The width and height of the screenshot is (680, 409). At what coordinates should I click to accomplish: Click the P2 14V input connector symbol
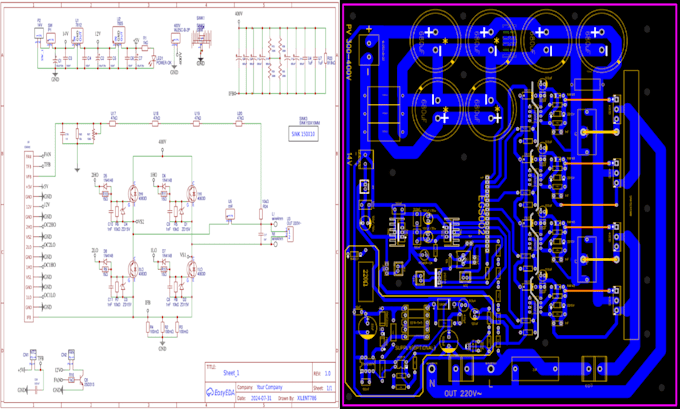click(x=39, y=35)
